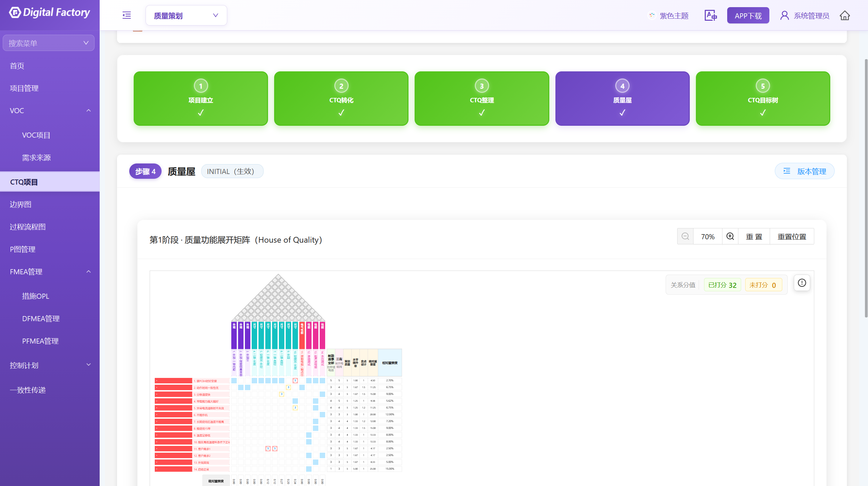
Task: Select requirement row 14. 启动正常
Action: [x=212, y=469]
